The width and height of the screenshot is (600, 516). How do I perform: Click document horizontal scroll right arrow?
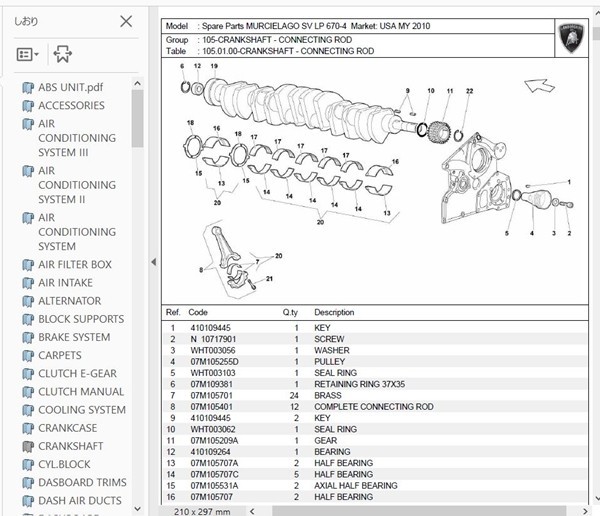pos(585,511)
